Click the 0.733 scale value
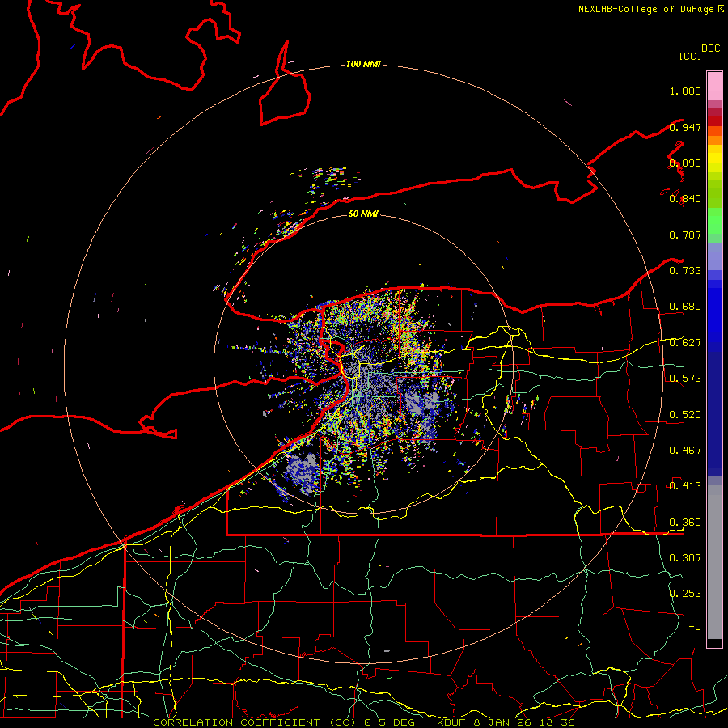 click(685, 271)
